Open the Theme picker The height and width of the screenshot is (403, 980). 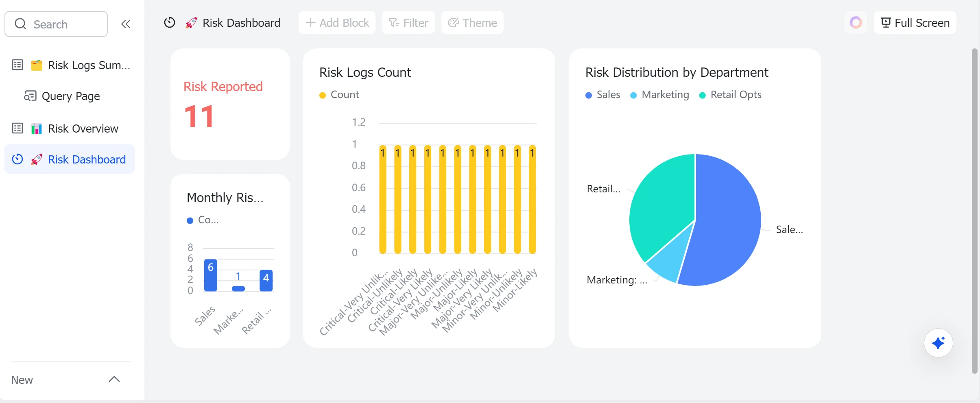472,23
